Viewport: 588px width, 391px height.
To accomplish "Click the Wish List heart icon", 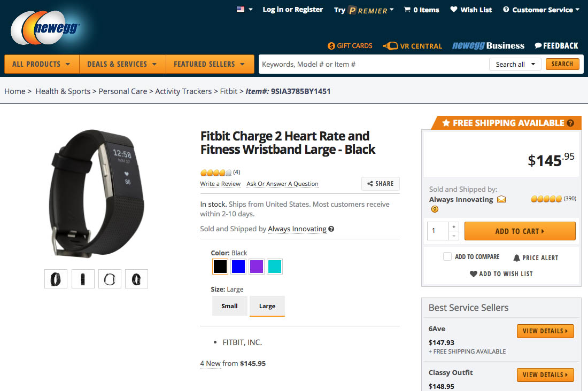I will [x=454, y=10].
